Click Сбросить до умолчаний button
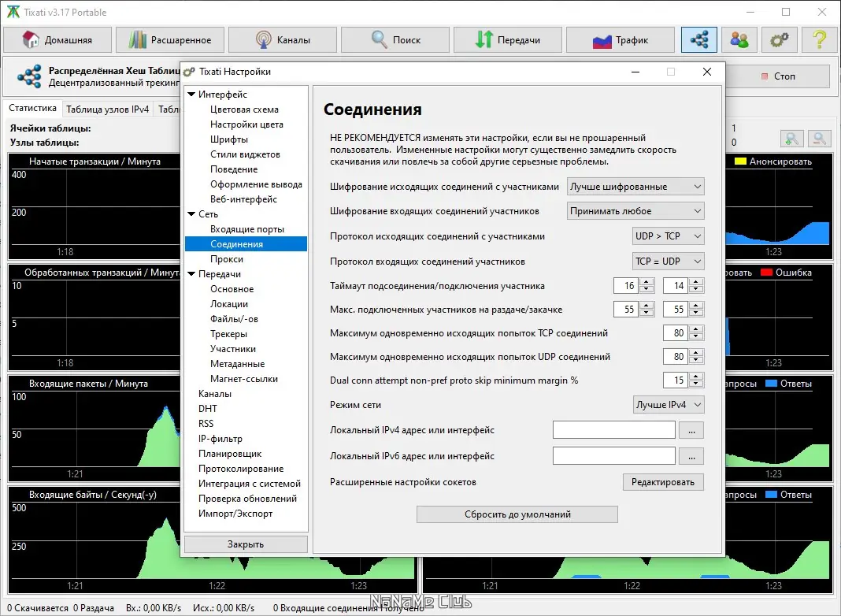This screenshot has height=616, width=841. [x=517, y=514]
